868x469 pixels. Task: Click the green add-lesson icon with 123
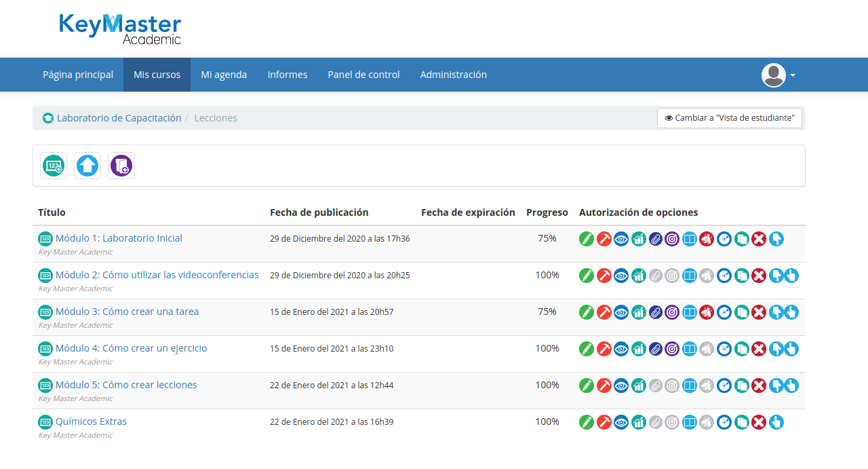click(x=54, y=166)
